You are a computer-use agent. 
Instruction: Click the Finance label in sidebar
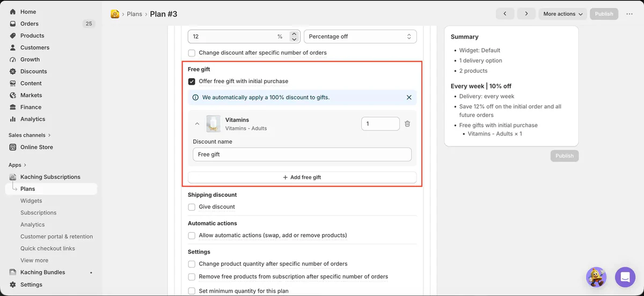(x=31, y=107)
